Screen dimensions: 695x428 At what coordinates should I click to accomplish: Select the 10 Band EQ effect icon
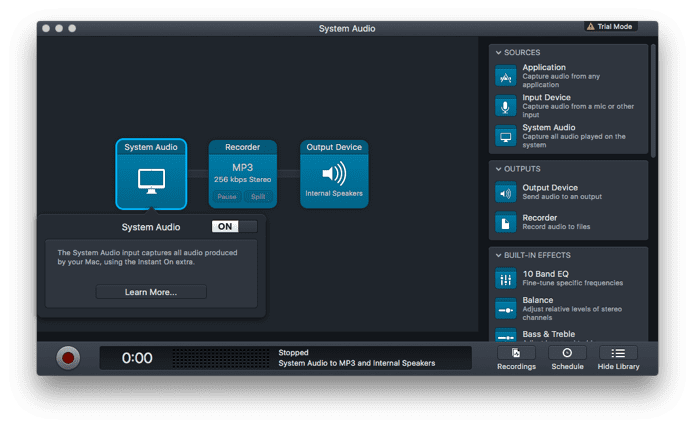(x=505, y=279)
